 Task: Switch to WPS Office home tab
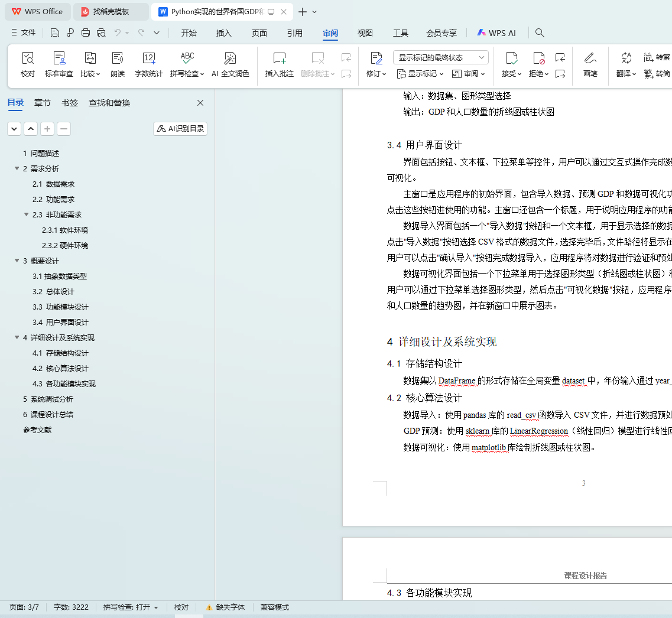pyautogui.click(x=37, y=12)
